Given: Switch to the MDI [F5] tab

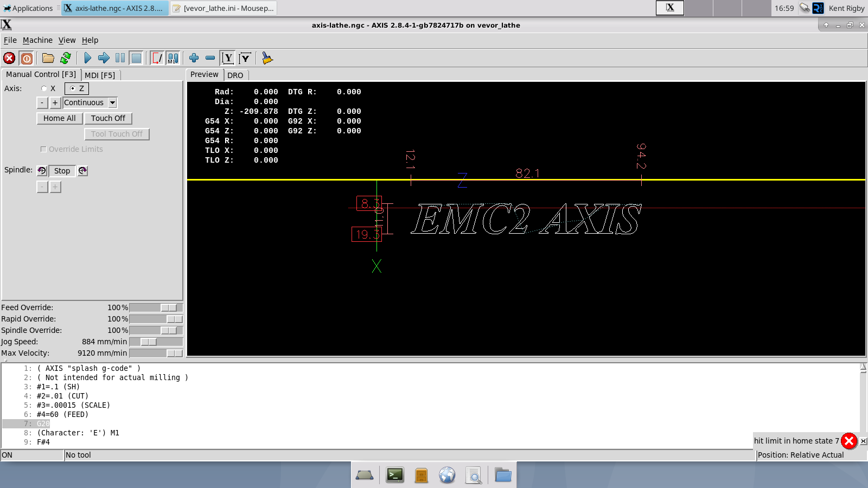Looking at the screenshot, I should coord(100,75).
